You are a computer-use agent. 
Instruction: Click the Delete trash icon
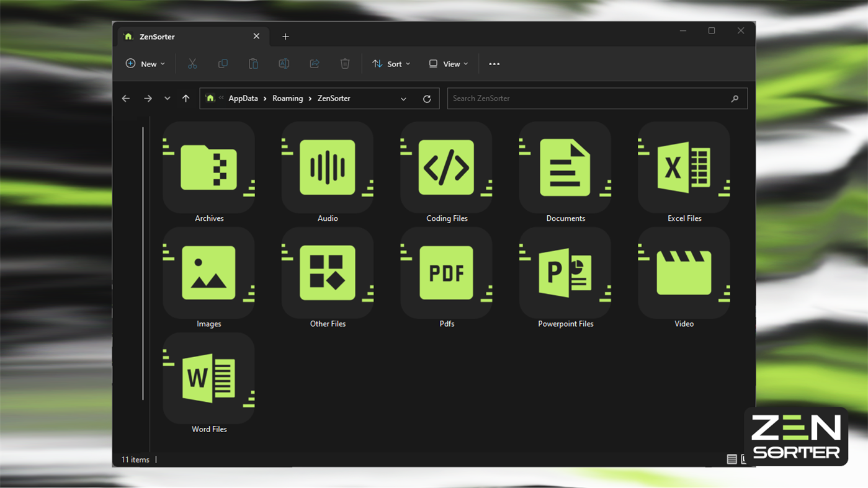point(345,63)
